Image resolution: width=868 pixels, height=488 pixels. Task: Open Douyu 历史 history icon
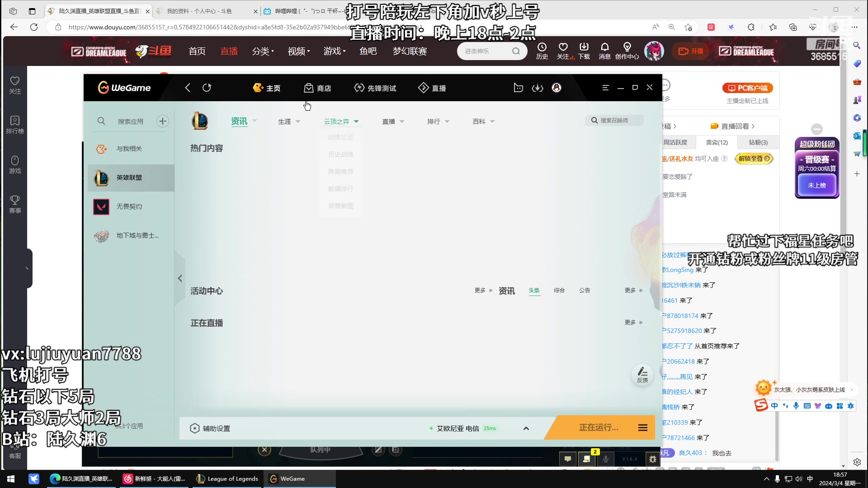[542, 51]
